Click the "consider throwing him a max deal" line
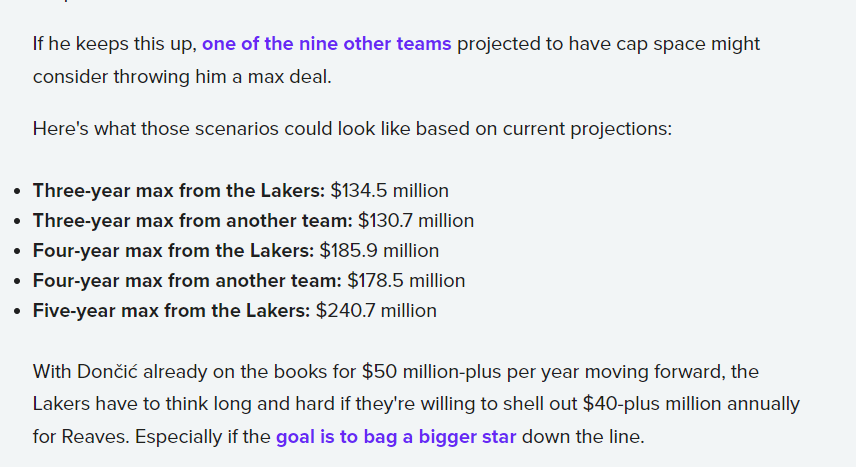 181,76
